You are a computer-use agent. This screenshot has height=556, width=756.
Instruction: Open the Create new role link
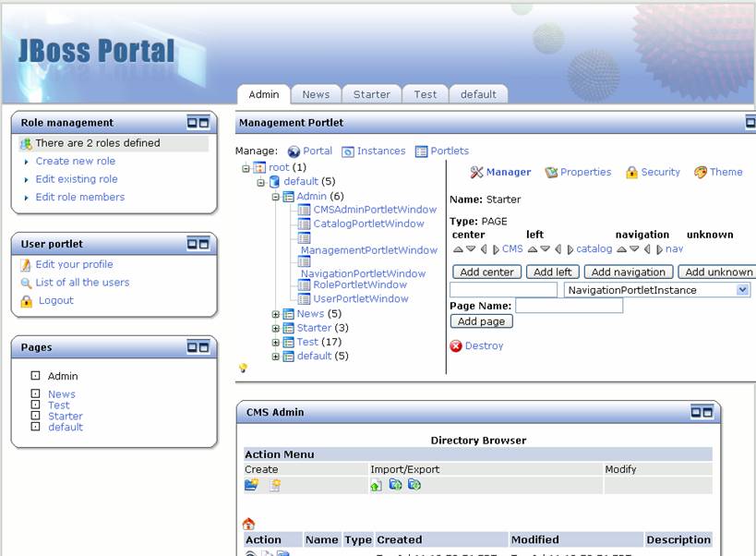pyautogui.click(x=75, y=161)
